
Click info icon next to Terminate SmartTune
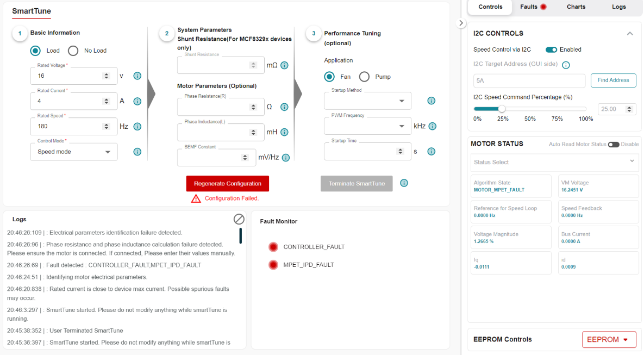point(404,183)
